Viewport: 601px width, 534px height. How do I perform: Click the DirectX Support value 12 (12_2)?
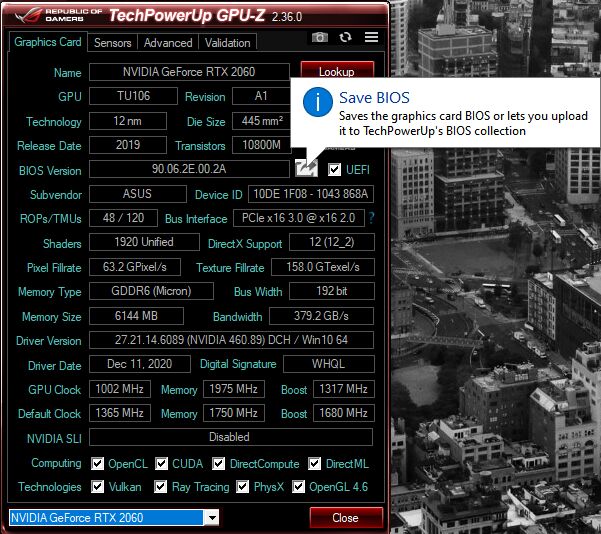[x=332, y=242]
